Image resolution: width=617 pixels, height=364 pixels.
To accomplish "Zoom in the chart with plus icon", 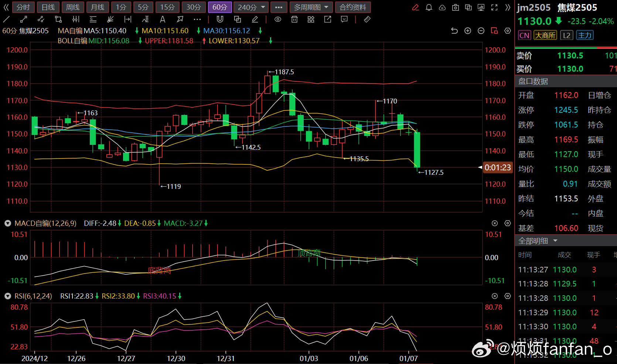I will click(x=468, y=31).
